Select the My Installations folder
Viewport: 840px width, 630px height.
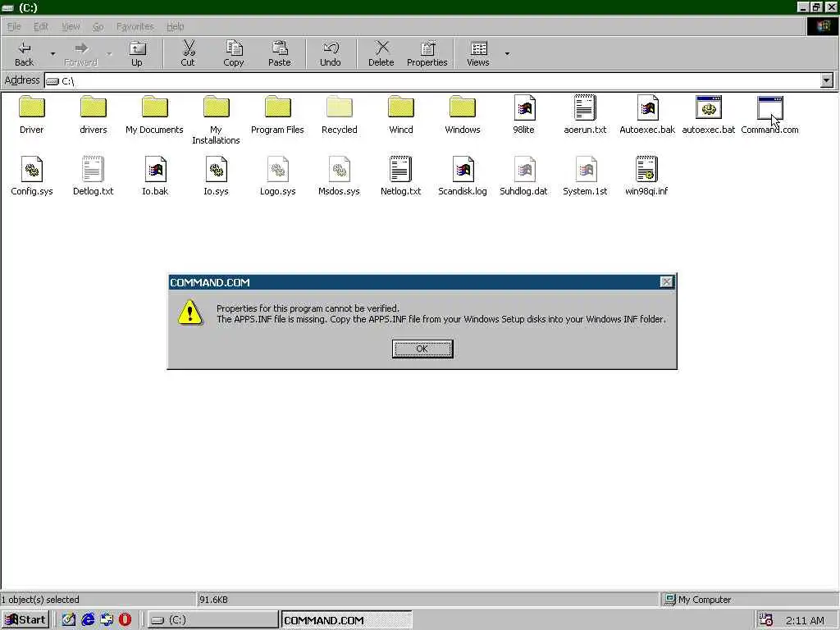(x=216, y=120)
